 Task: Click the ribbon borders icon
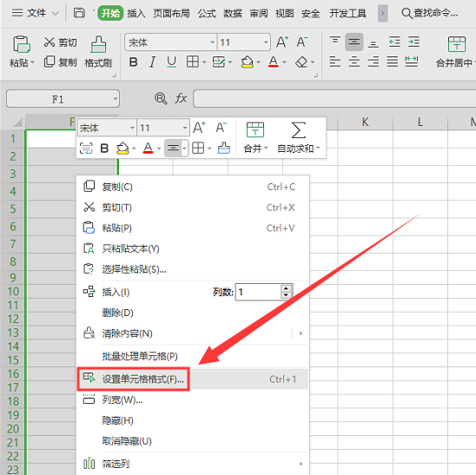[x=193, y=62]
